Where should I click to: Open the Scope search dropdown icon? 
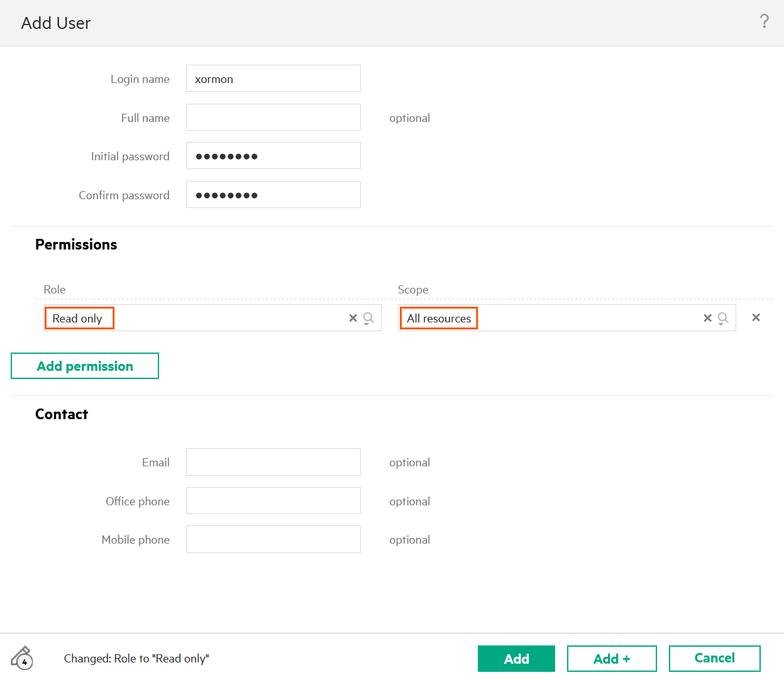pyautogui.click(x=724, y=318)
